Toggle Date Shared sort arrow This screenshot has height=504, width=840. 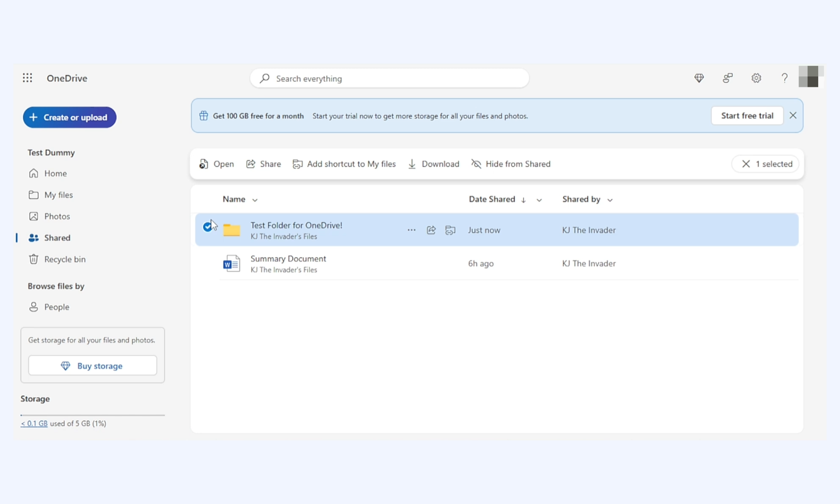(523, 200)
